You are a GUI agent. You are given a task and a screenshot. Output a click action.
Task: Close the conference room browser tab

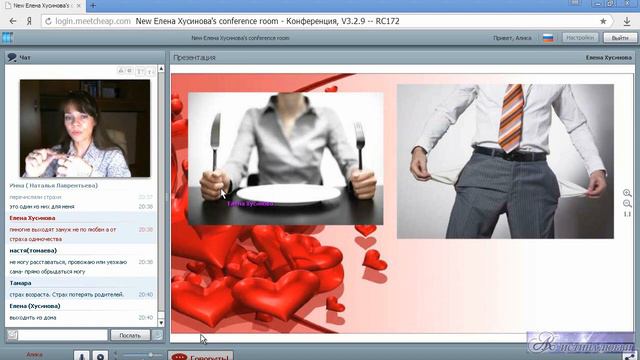point(79,6)
